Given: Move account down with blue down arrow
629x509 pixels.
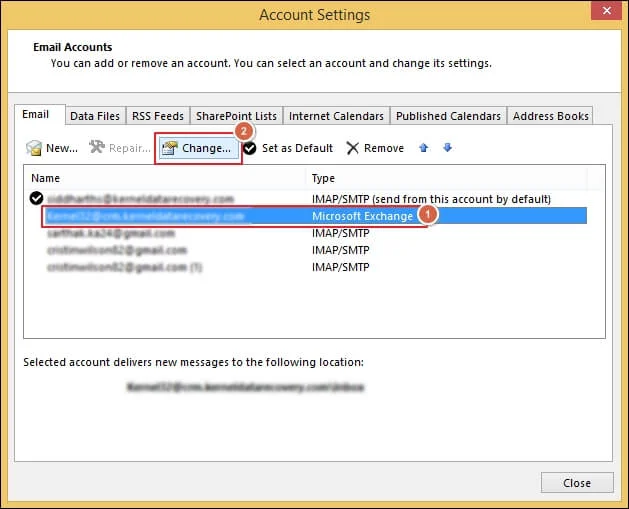Looking at the screenshot, I should click(447, 148).
